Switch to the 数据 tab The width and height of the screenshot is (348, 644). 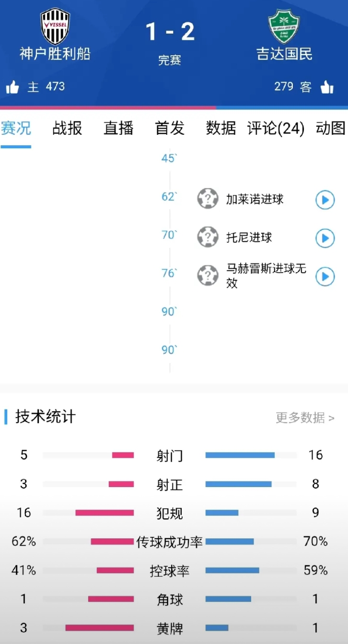pos(220,128)
